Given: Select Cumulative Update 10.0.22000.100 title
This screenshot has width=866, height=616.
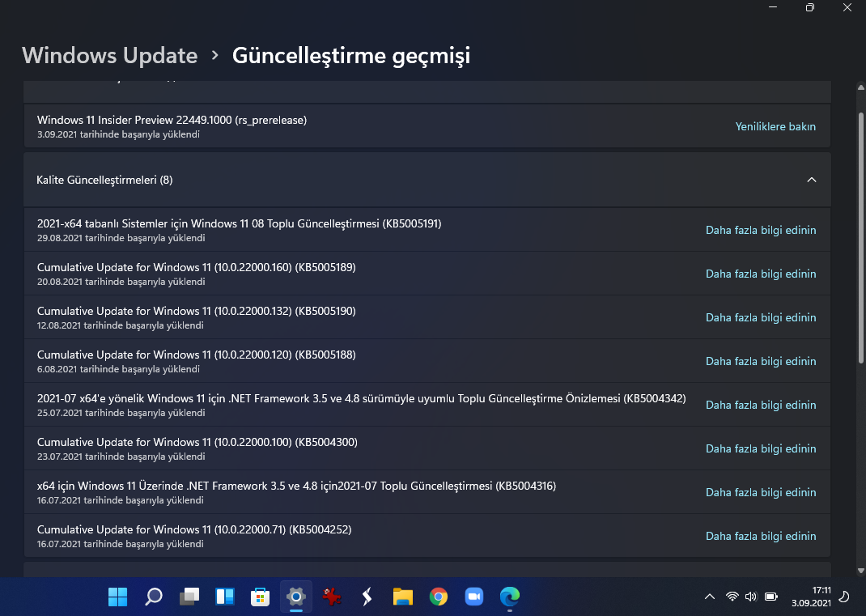Looking at the screenshot, I should 197,442.
